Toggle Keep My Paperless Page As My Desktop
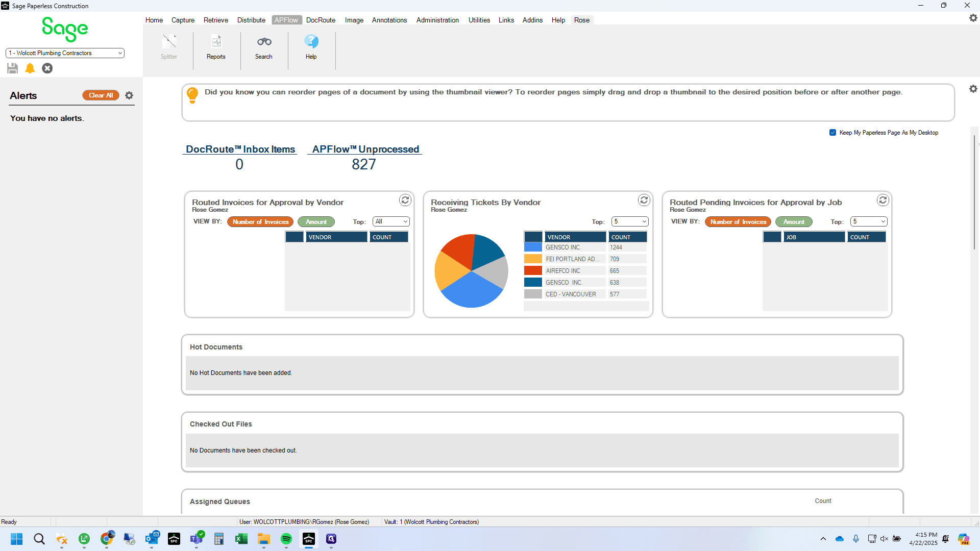The image size is (980, 551). pyautogui.click(x=833, y=133)
